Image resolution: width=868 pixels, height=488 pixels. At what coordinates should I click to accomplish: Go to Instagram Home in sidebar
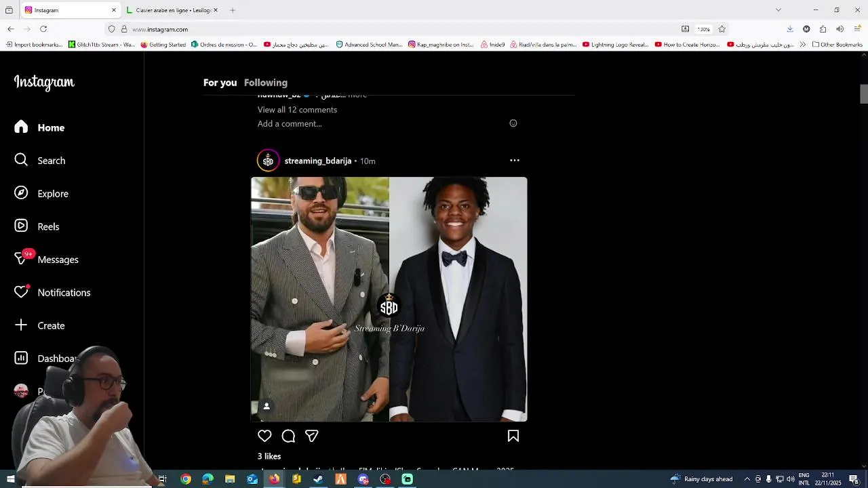[39, 127]
